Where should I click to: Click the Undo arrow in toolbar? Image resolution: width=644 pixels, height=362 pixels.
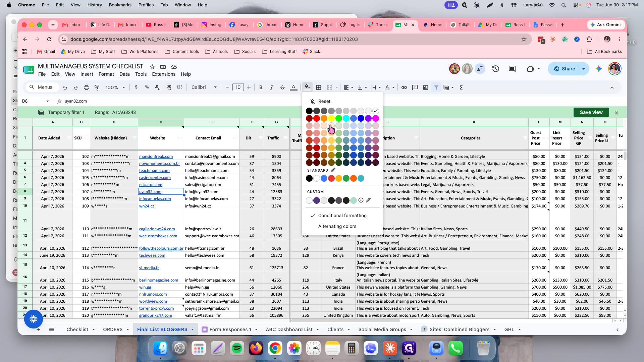[65, 87]
